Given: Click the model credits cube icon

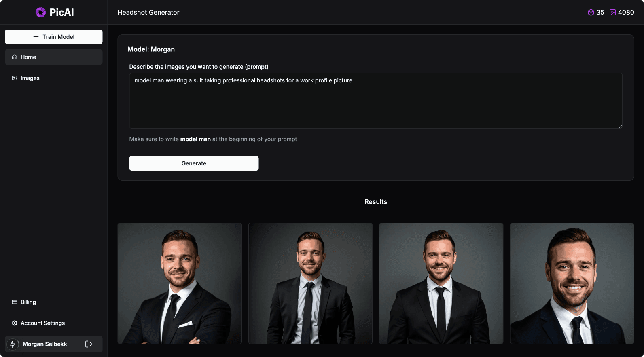Looking at the screenshot, I should 591,13.
